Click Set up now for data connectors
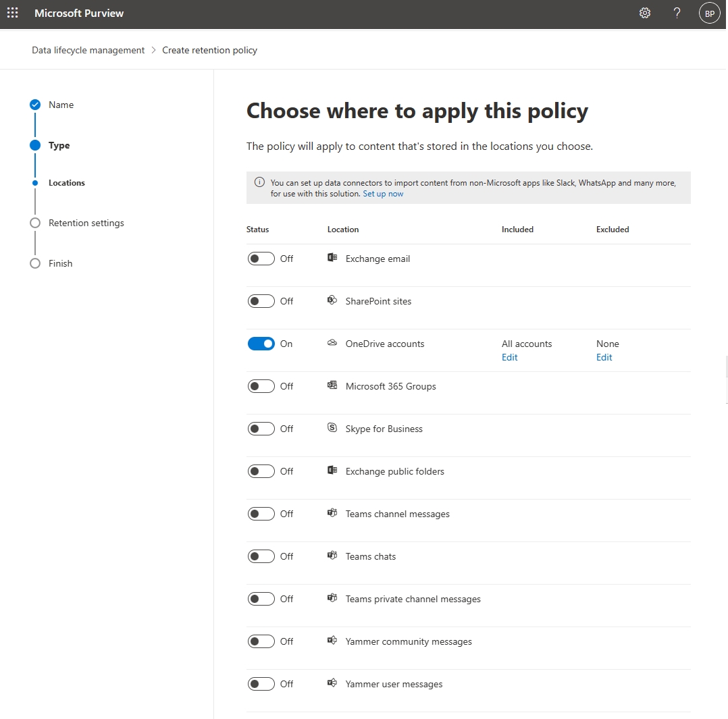The width and height of the screenshot is (728, 719). [383, 194]
